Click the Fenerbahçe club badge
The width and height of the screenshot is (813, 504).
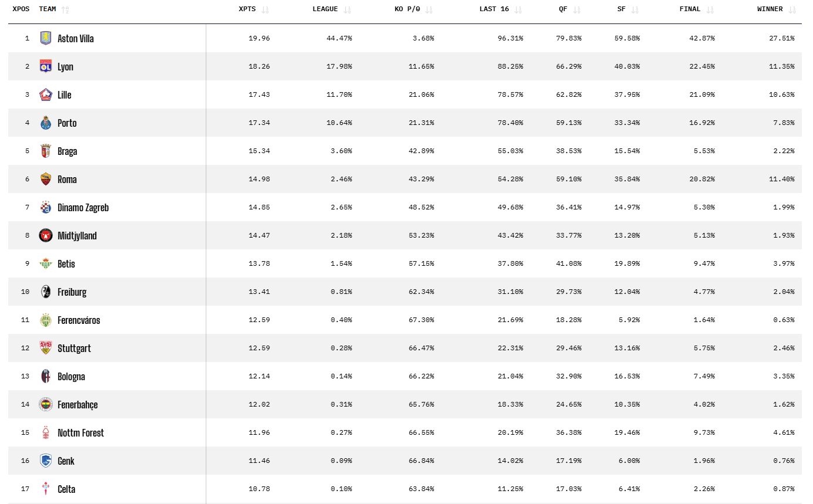click(x=46, y=404)
